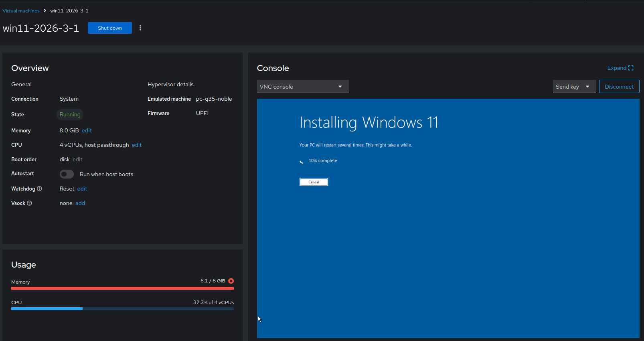The width and height of the screenshot is (644, 341).
Task: Add a Vsock interface
Action: click(x=80, y=203)
